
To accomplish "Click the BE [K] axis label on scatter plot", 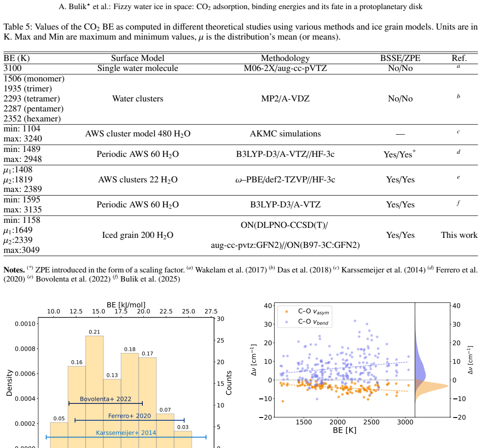I will tap(345, 430).
